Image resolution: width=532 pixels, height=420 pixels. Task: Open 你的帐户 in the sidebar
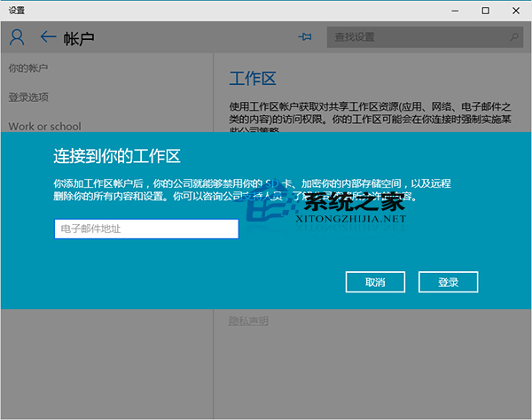[28, 68]
